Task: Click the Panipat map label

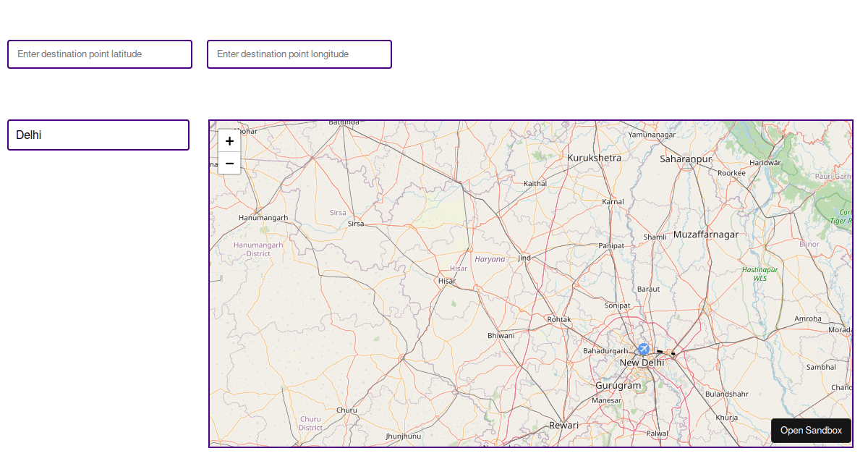Action: click(x=611, y=246)
